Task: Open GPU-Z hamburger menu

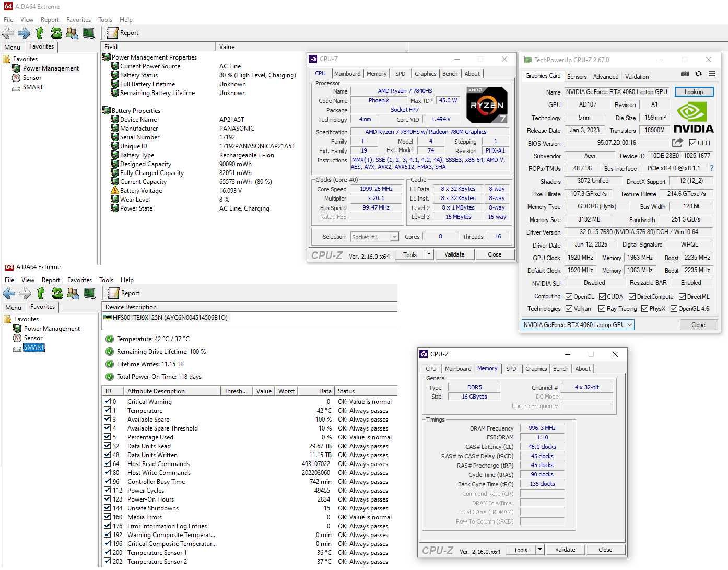Action: pos(712,74)
